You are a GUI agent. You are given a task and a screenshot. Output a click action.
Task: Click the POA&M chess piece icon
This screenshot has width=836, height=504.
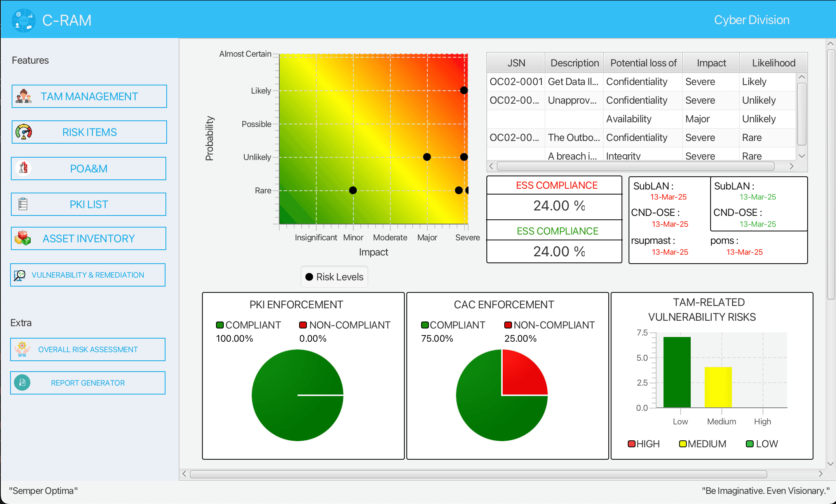tap(23, 168)
